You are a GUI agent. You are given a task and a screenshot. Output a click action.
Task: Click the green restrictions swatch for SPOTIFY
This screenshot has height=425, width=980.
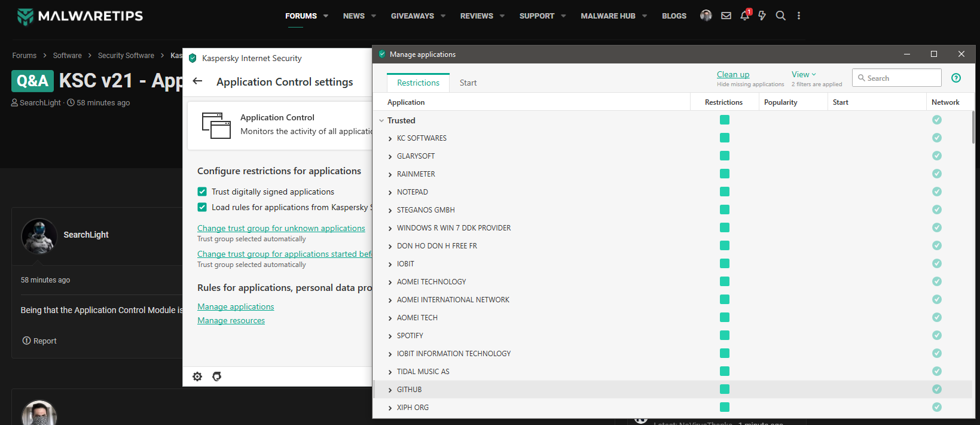coord(725,335)
